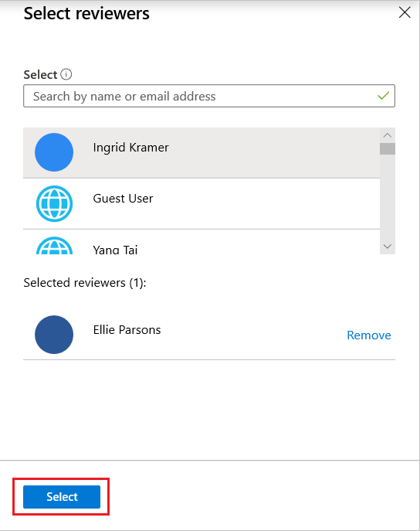Click the Selected reviewers (1) label
420x531 pixels.
85,282
